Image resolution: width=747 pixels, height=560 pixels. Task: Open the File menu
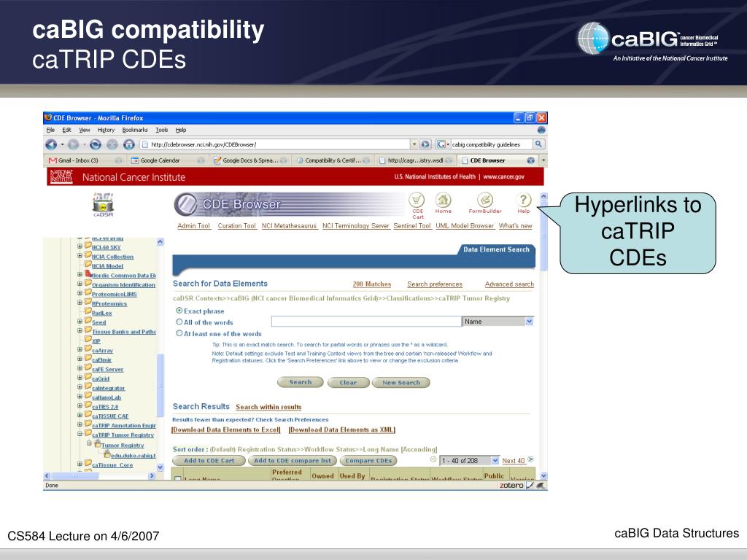(x=50, y=130)
